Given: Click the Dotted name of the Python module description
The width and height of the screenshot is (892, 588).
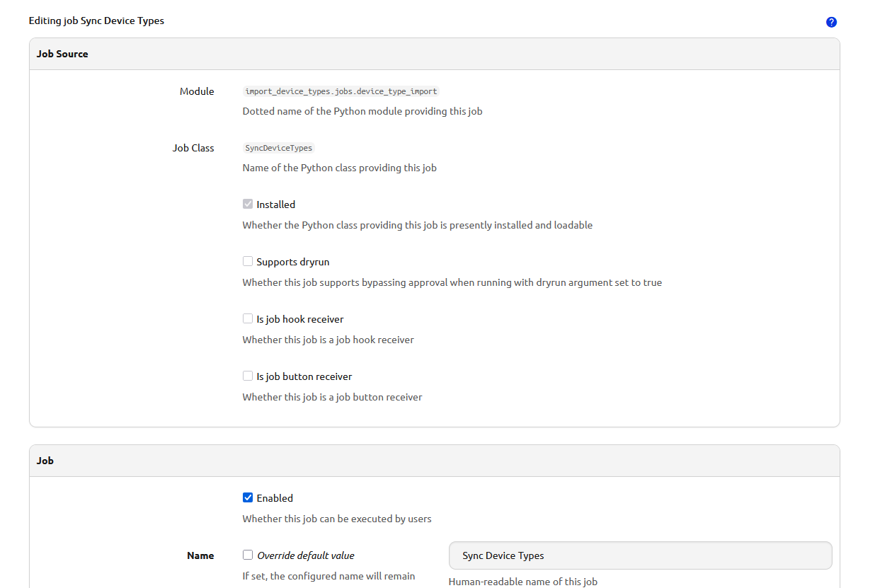Looking at the screenshot, I should [362, 111].
